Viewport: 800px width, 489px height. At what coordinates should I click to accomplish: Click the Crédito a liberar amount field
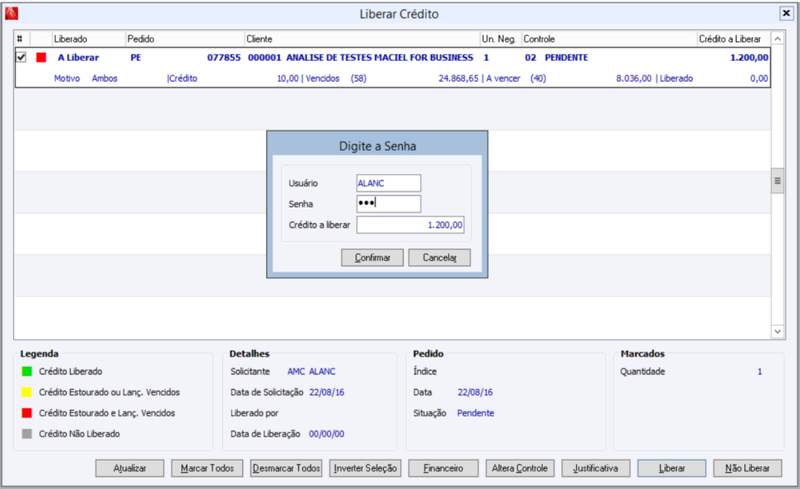point(410,225)
